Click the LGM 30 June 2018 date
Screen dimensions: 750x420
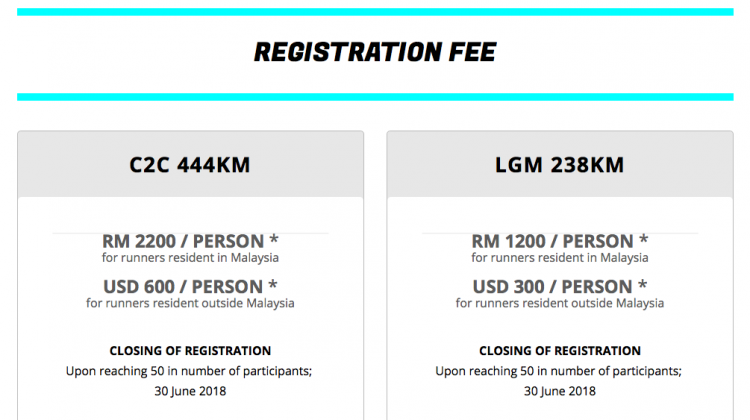pyautogui.click(x=560, y=391)
